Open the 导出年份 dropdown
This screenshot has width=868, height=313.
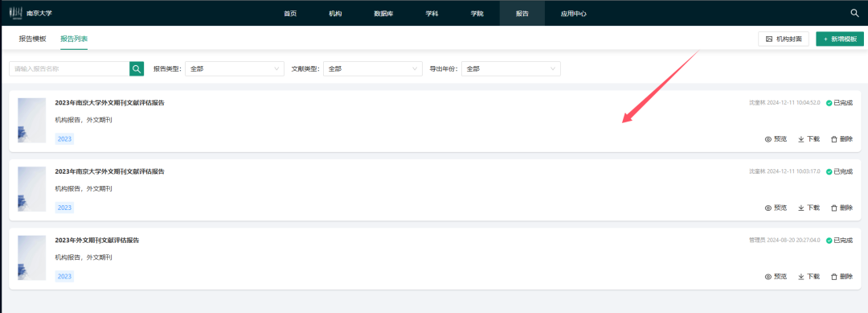511,68
